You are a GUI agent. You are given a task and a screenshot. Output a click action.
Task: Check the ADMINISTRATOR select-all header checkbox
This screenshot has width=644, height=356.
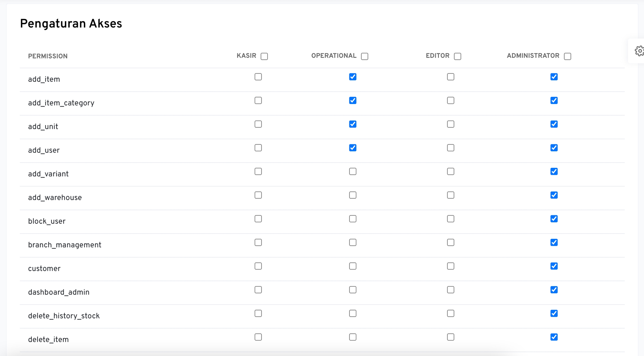click(567, 56)
